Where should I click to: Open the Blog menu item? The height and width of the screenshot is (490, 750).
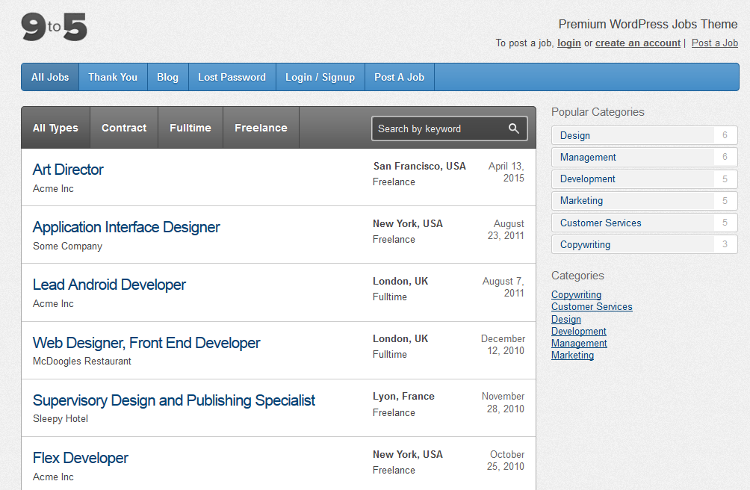click(168, 77)
